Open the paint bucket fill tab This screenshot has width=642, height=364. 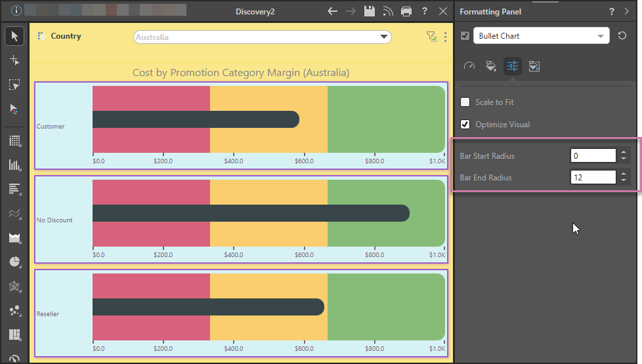coord(490,66)
